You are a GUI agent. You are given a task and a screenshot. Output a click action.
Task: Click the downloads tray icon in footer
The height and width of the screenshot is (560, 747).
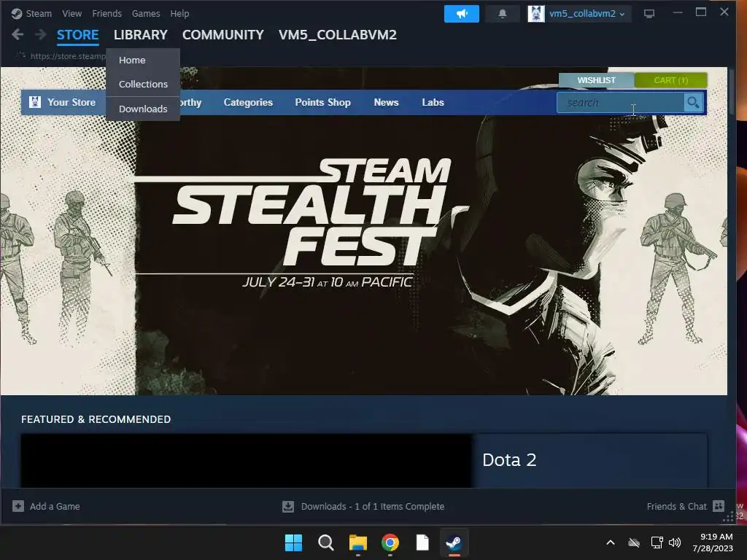(287, 506)
